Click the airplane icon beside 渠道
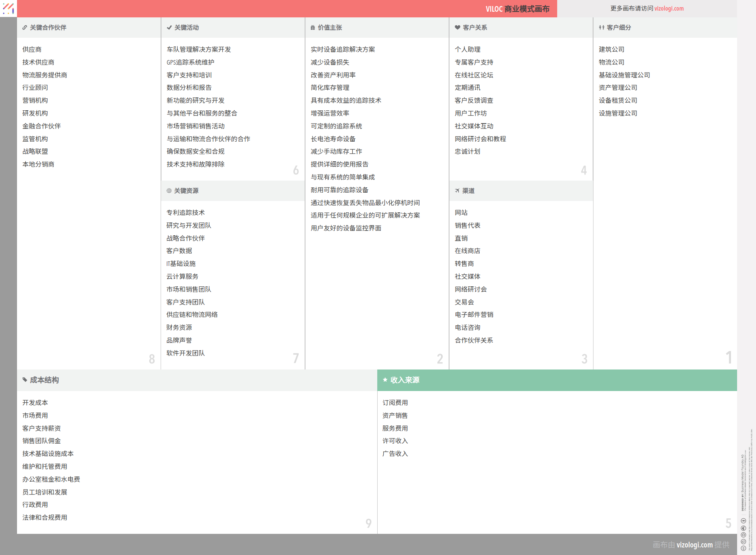Viewport: 756px width, 555px height. tap(457, 191)
